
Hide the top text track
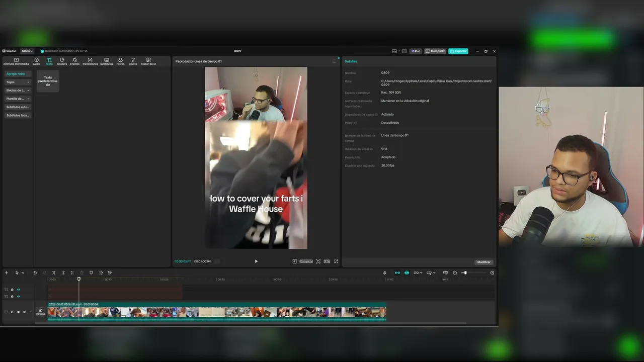[19, 290]
